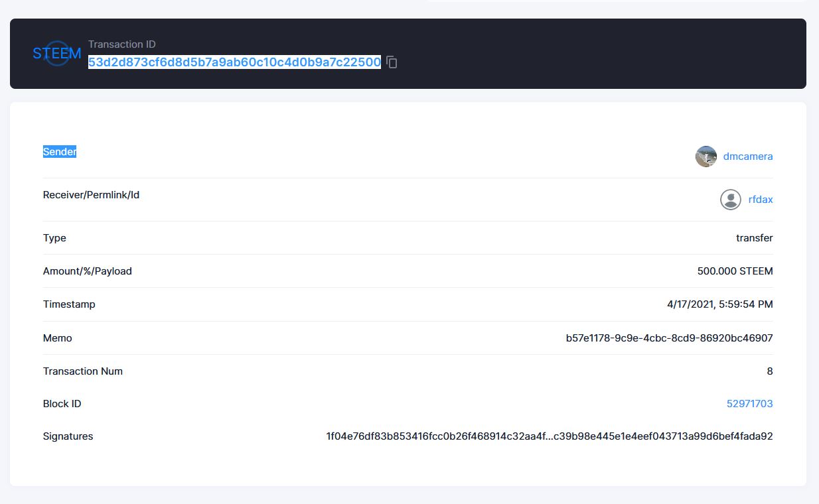The width and height of the screenshot is (819, 504).
Task: Select the '4/17/2021, 5:59:54 PM' timestamp
Action: click(720, 304)
